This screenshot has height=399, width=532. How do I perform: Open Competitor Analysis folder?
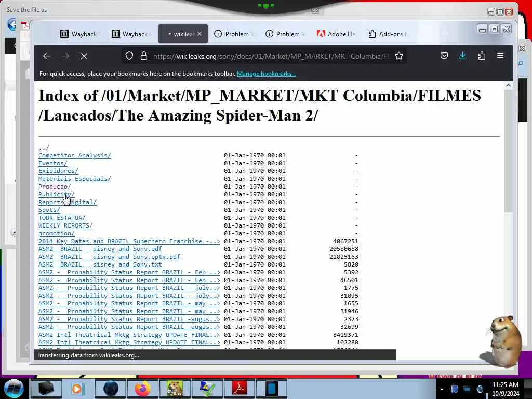75,155
